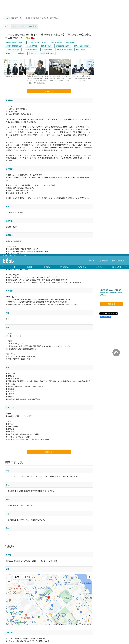Click the 服装自由 tag
This screenshot has width=129, height=644.
coord(21,53)
